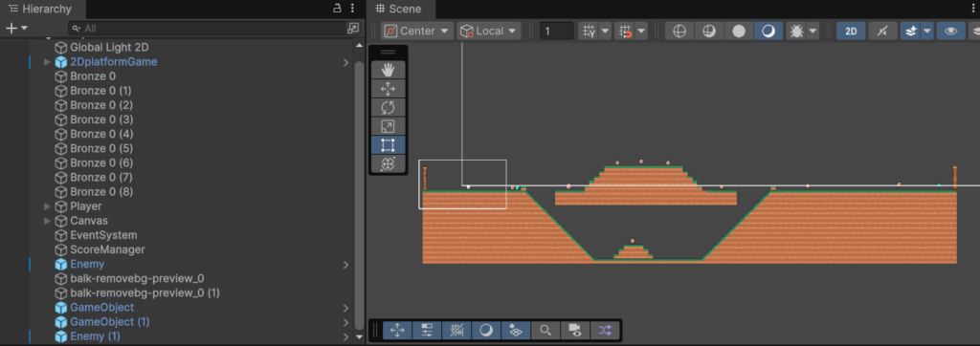
Task: Expand the Player object
Action: [47, 206]
